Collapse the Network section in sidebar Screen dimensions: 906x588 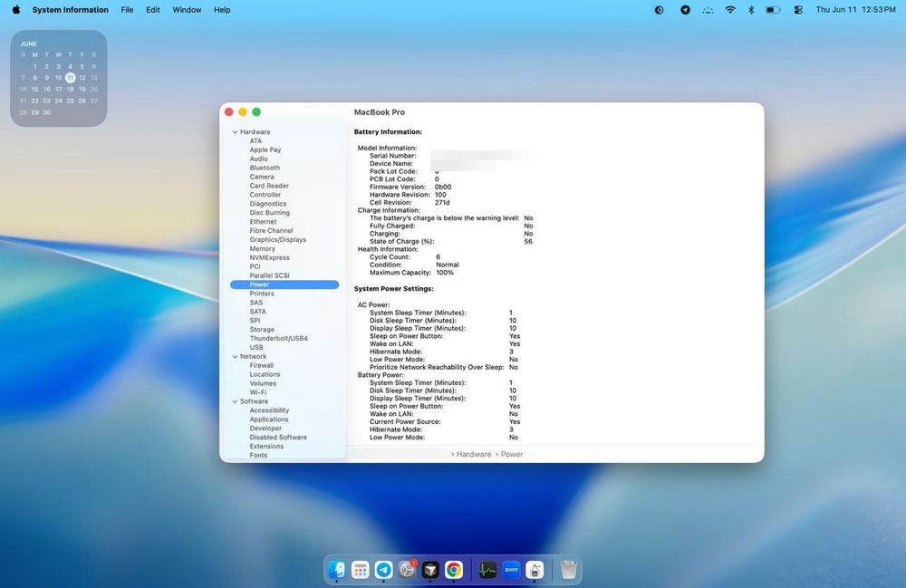[x=235, y=357]
